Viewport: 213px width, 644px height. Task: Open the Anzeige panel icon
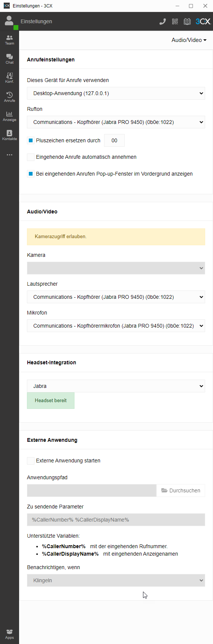click(9, 116)
